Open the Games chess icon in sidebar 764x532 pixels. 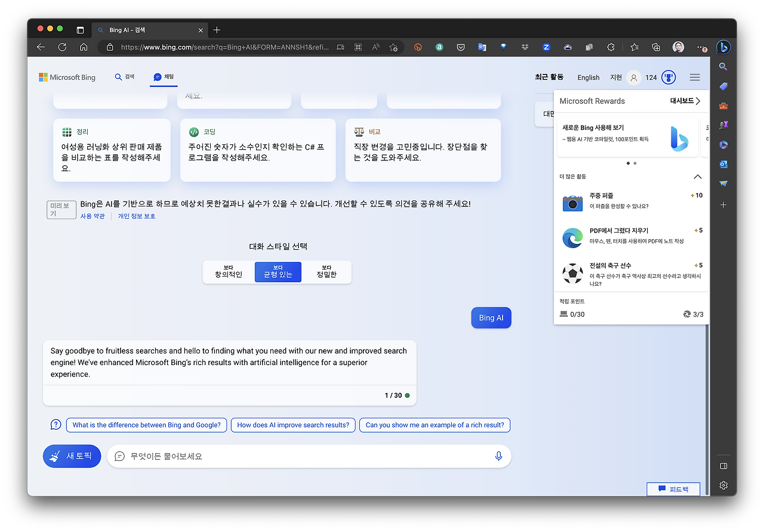[723, 125]
